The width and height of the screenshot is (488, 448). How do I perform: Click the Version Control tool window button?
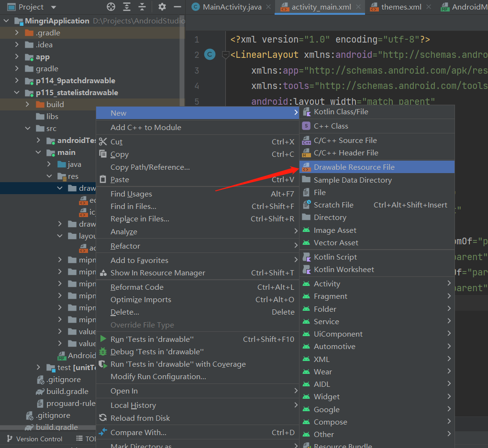(x=33, y=439)
